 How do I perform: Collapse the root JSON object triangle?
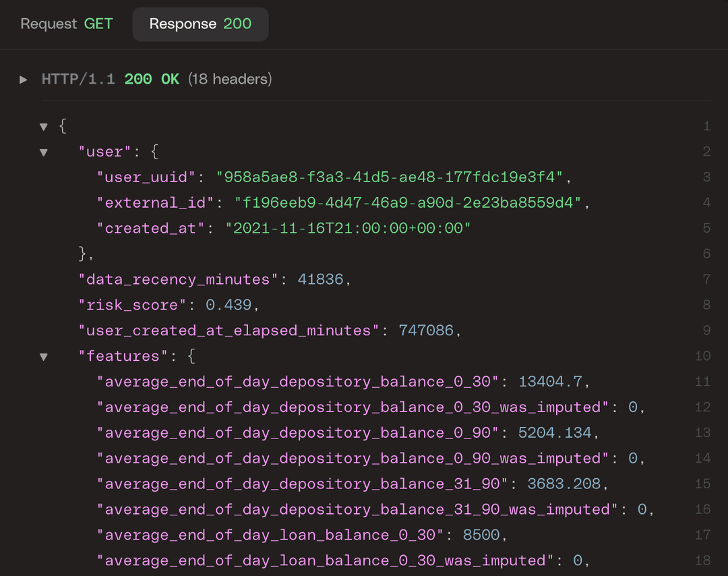[43, 126]
